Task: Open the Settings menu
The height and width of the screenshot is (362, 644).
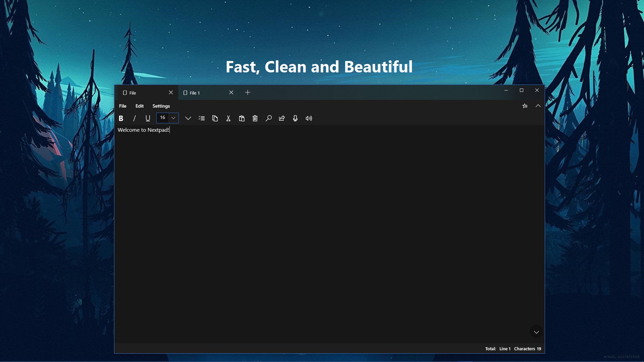Action: [x=161, y=106]
